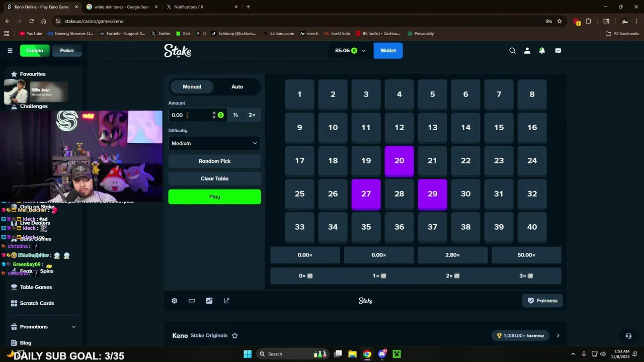Screen dimensions: 644x362
Task: Open the Fairness dialog
Action: click(542, 301)
